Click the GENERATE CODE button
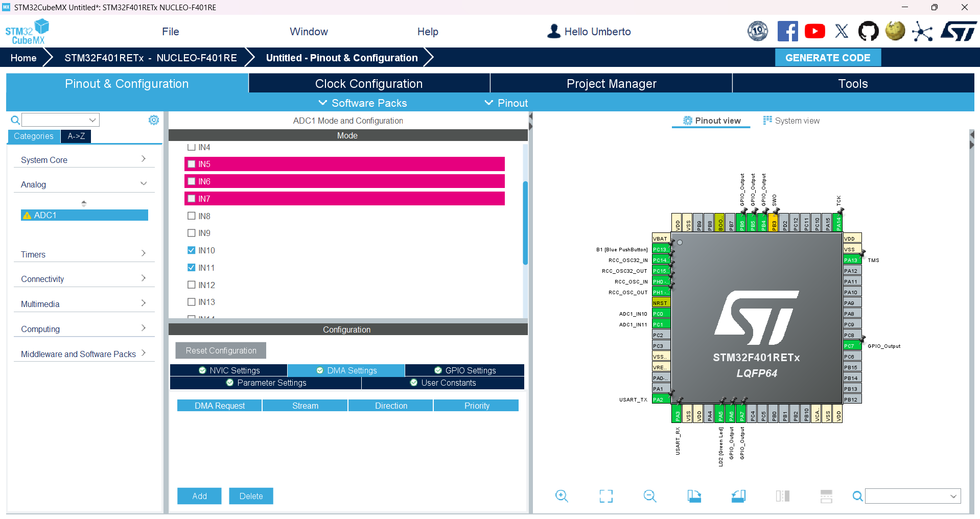Image resolution: width=980 pixels, height=519 pixels. 828,58
